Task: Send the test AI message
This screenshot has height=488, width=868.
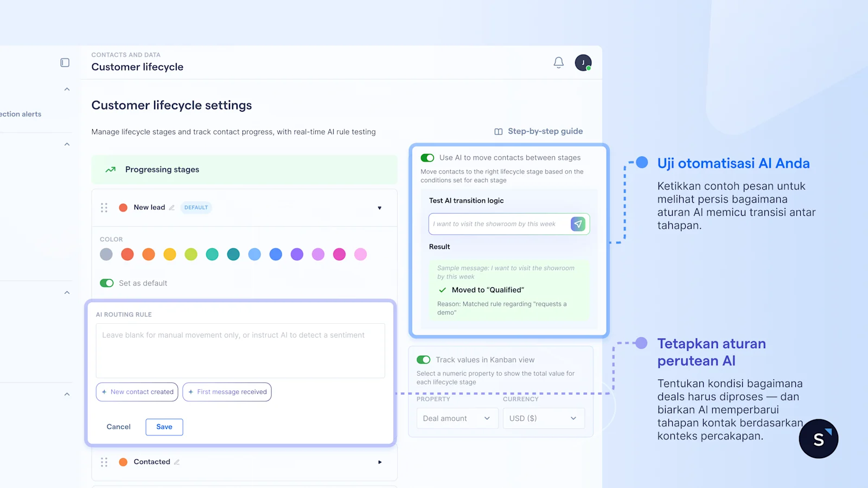Action: point(578,224)
